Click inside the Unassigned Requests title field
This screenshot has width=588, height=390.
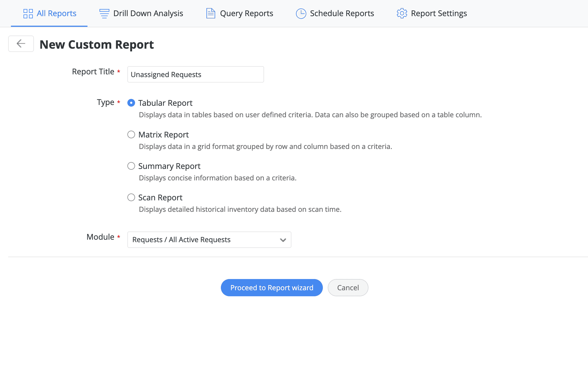195,74
